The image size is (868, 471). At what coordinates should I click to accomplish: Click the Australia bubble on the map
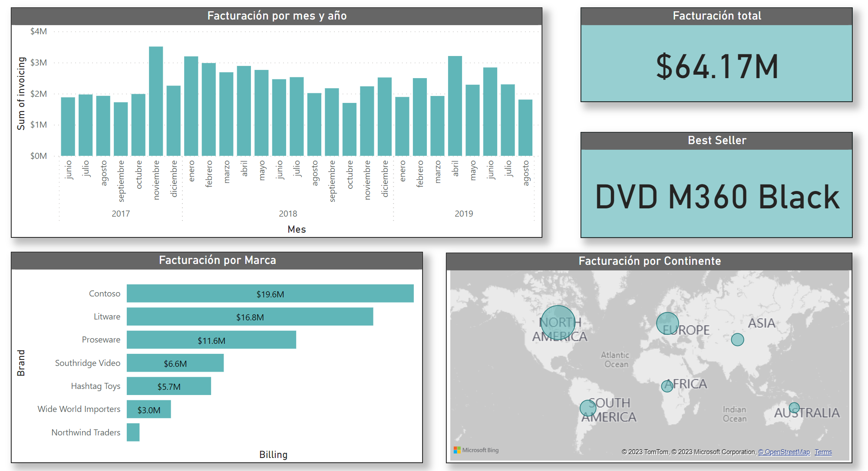(x=795, y=407)
